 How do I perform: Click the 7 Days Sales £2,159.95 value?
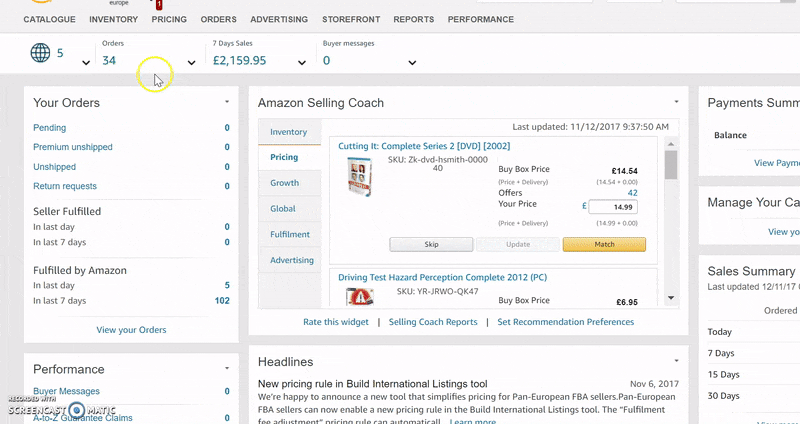point(239,60)
